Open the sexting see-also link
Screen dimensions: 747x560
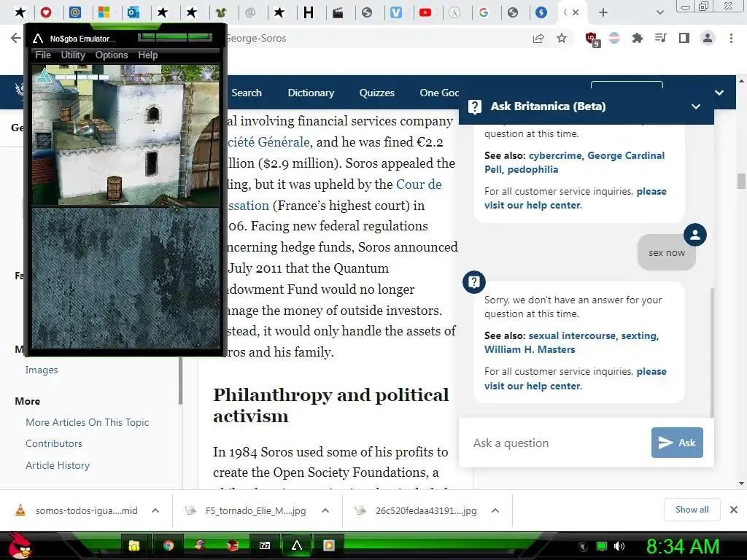[x=638, y=335]
